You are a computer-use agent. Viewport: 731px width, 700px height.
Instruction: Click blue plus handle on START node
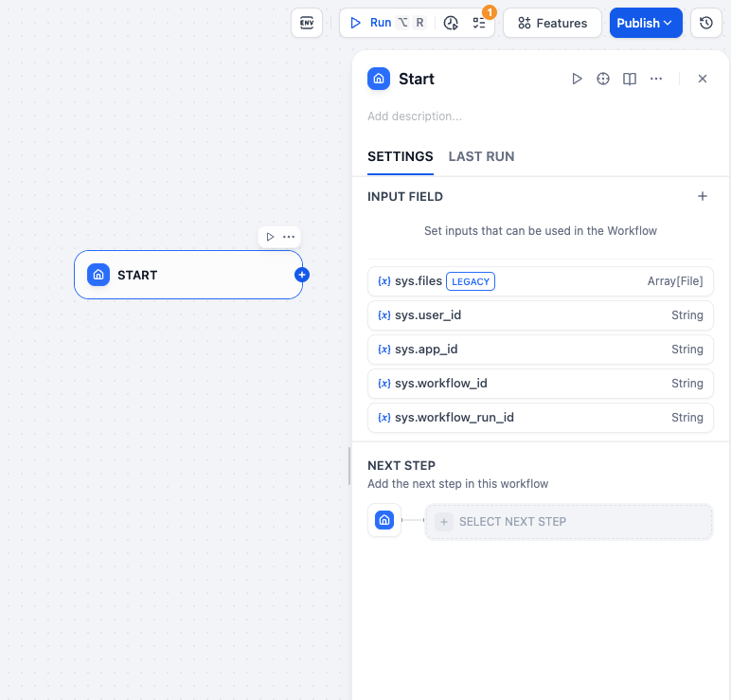tap(302, 275)
